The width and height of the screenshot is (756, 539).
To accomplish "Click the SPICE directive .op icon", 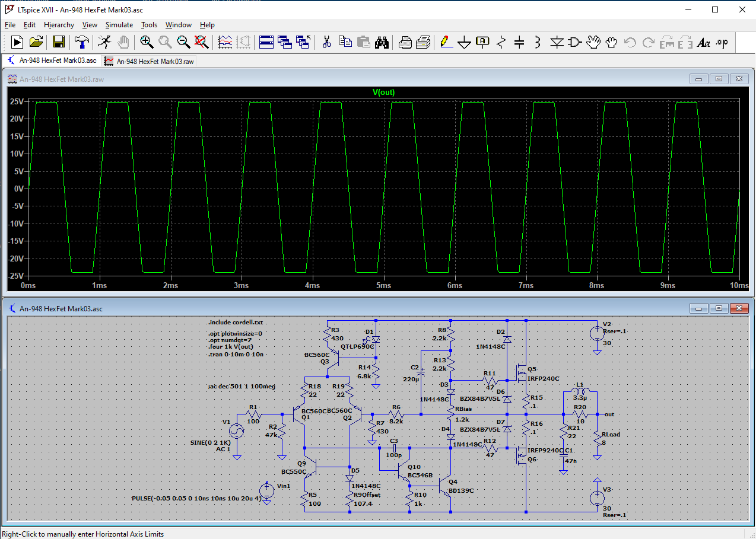I will tap(722, 42).
